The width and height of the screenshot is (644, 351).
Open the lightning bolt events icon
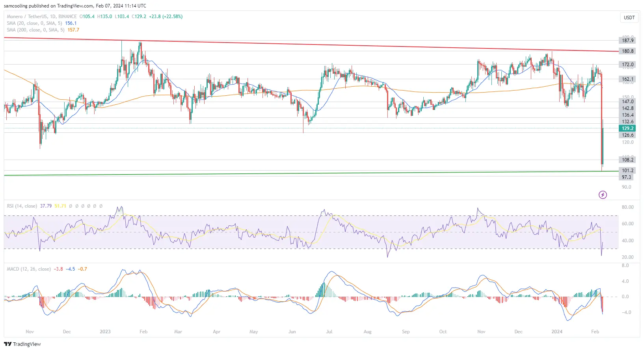(x=603, y=195)
